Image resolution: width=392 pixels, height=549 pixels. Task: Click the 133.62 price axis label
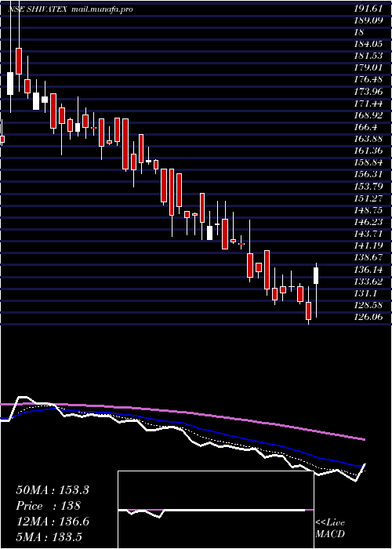(368, 282)
